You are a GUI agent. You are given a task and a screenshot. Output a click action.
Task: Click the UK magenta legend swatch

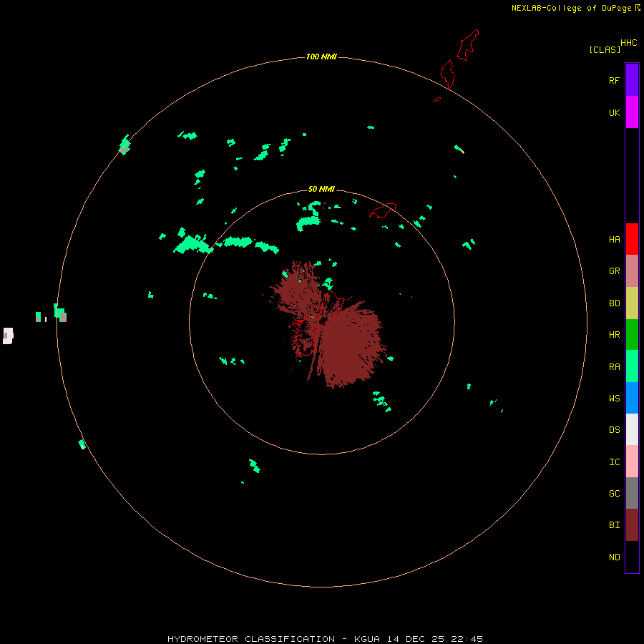pyautogui.click(x=632, y=112)
